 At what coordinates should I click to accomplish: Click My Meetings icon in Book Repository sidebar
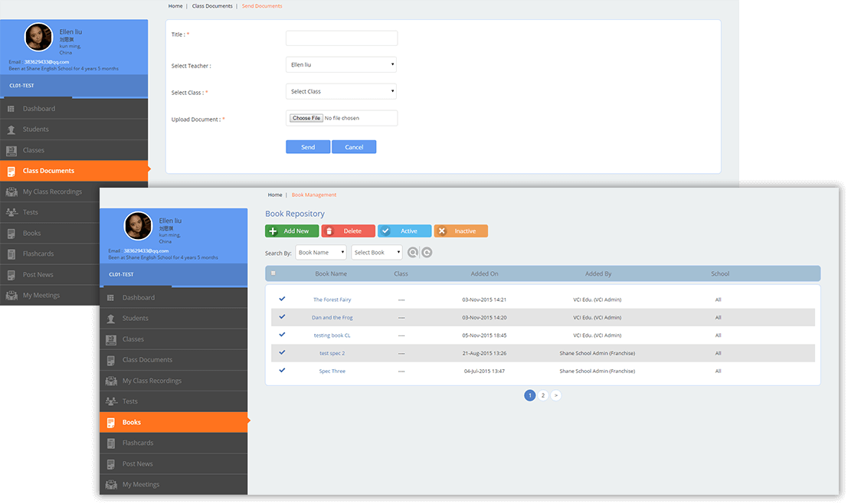tap(111, 485)
